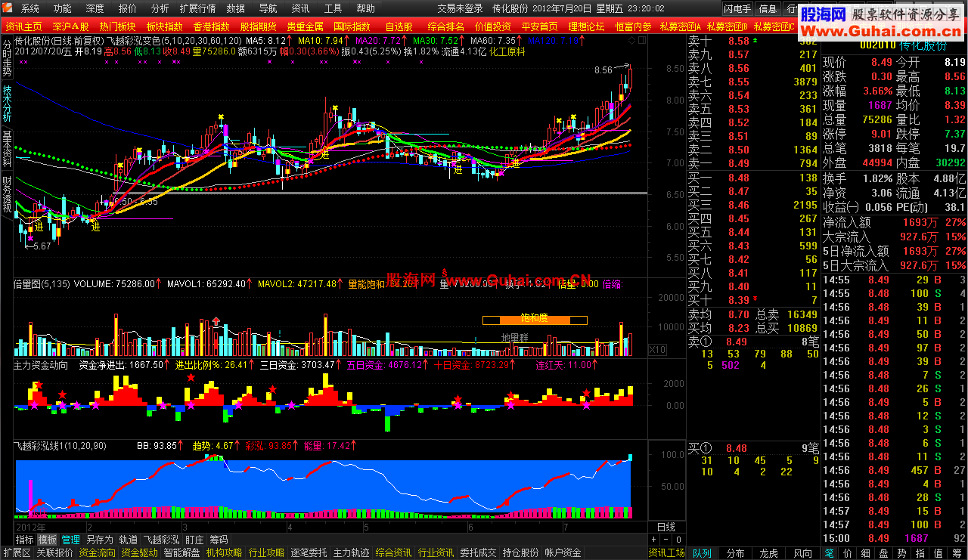
Task: Select 贵重金属 on the toolbar
Action: [305, 26]
